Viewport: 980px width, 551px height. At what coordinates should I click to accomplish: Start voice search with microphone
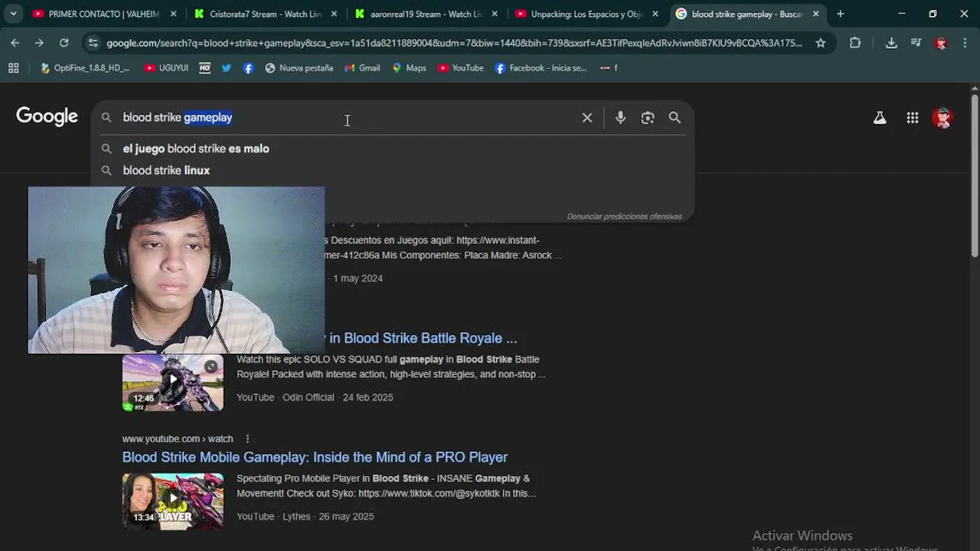620,118
